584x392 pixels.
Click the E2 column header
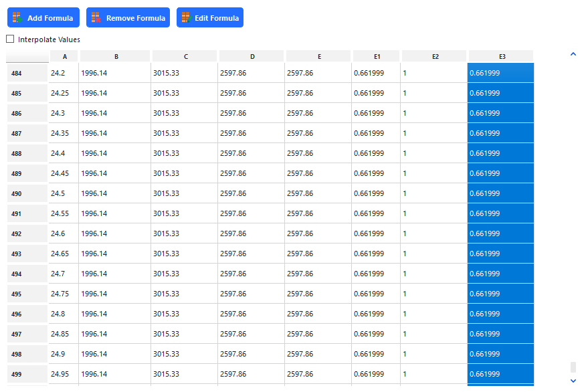pos(434,56)
